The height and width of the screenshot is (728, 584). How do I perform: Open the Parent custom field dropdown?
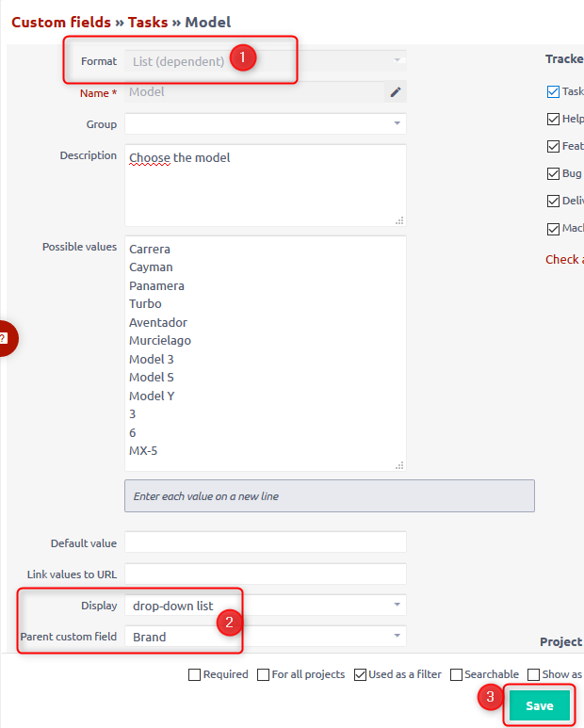265,637
